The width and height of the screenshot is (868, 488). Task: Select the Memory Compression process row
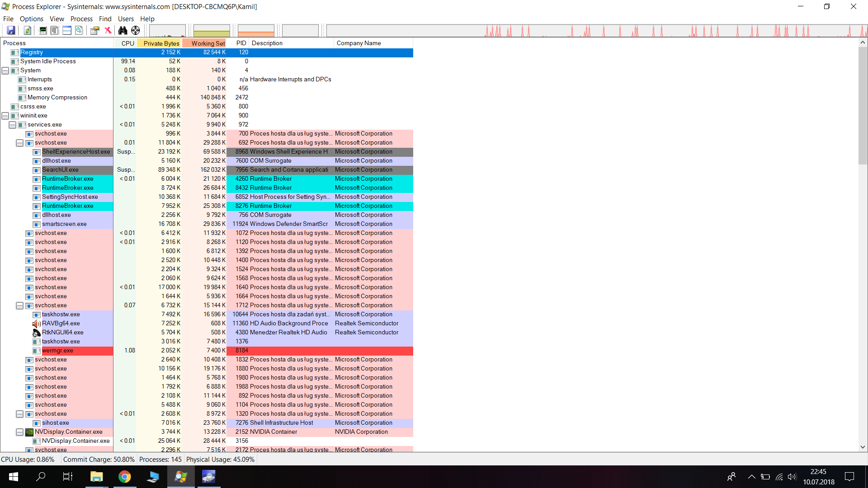(207, 98)
